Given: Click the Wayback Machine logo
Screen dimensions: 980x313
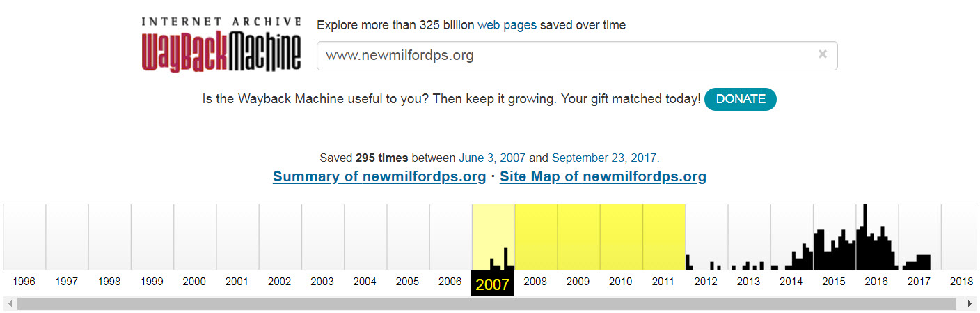Looking at the screenshot, I should (x=221, y=45).
